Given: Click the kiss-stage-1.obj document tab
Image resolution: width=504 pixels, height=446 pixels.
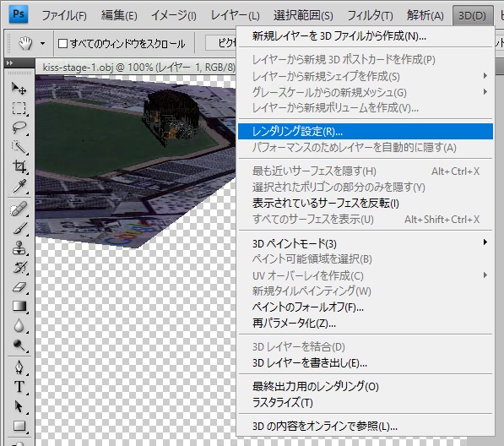Looking at the screenshot, I should (x=138, y=68).
